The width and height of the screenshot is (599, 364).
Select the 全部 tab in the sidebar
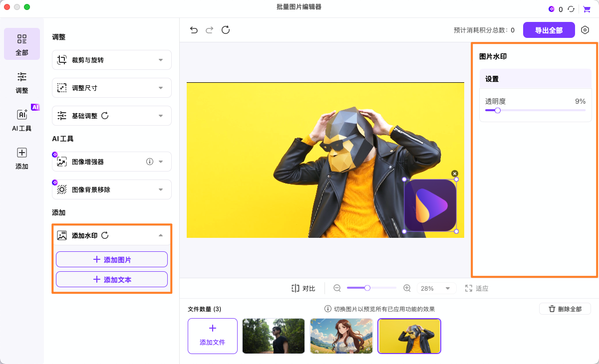click(21, 44)
